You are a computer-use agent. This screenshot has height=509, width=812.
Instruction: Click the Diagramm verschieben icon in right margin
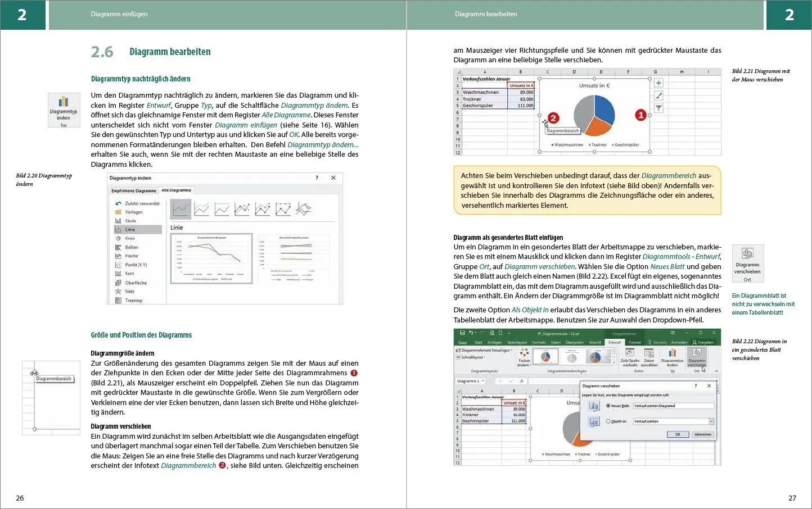click(x=747, y=263)
